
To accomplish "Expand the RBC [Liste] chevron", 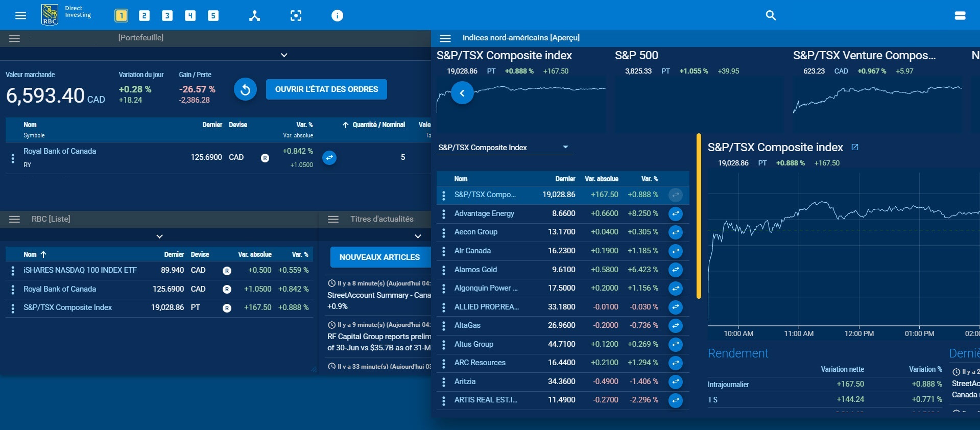I will point(160,236).
